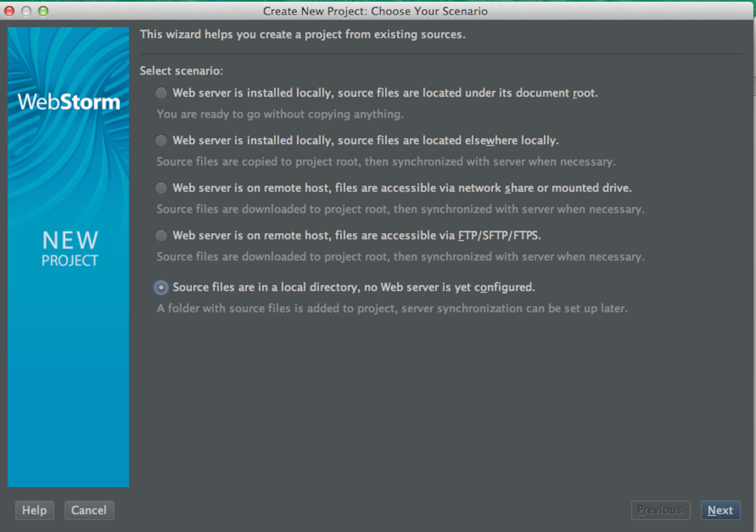
Task: Click the NEW PROJECT banner text
Action: 70,249
